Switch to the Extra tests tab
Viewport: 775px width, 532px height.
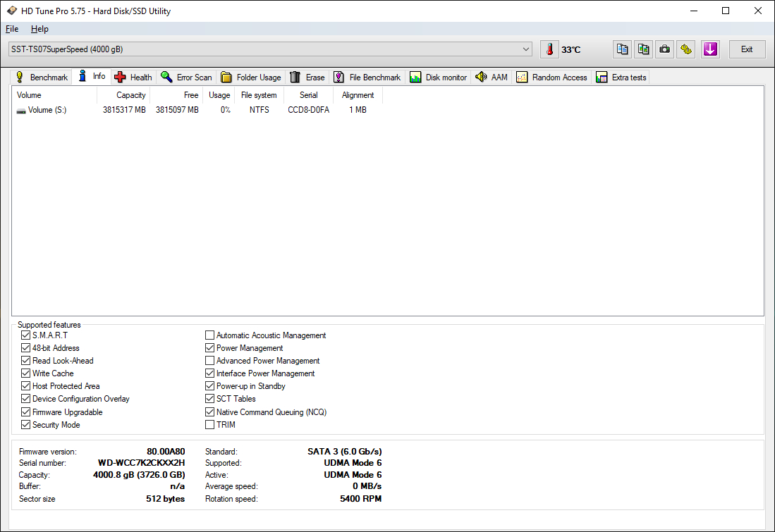(x=621, y=77)
